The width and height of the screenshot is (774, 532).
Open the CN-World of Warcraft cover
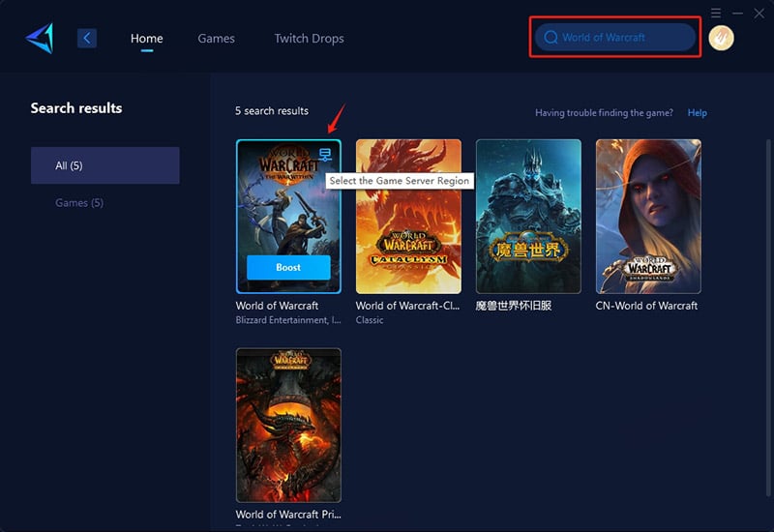[648, 216]
